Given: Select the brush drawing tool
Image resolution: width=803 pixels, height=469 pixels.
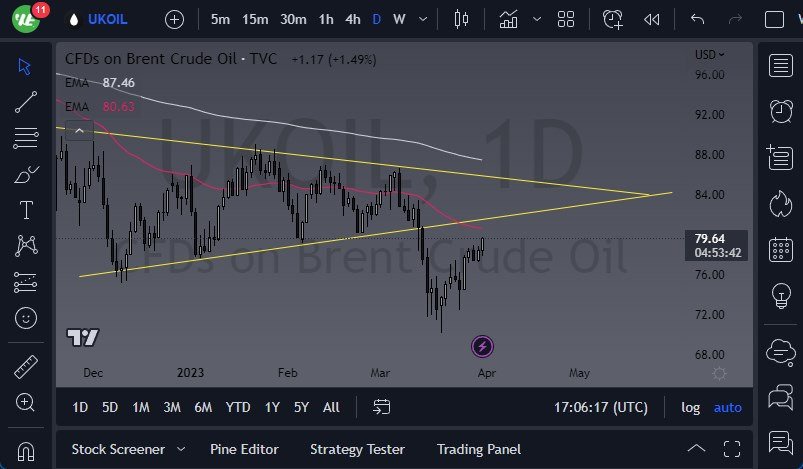Looking at the screenshot, I should 25,174.
